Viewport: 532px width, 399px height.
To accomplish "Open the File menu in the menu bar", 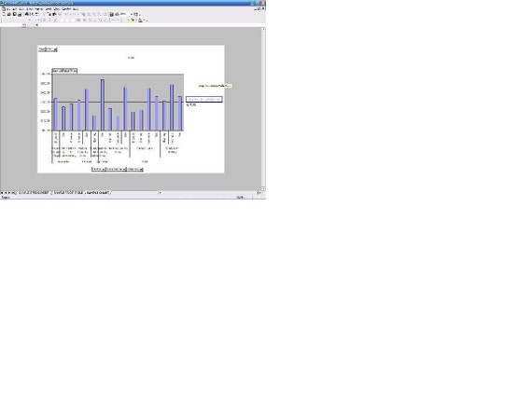I will (x=8, y=8).
